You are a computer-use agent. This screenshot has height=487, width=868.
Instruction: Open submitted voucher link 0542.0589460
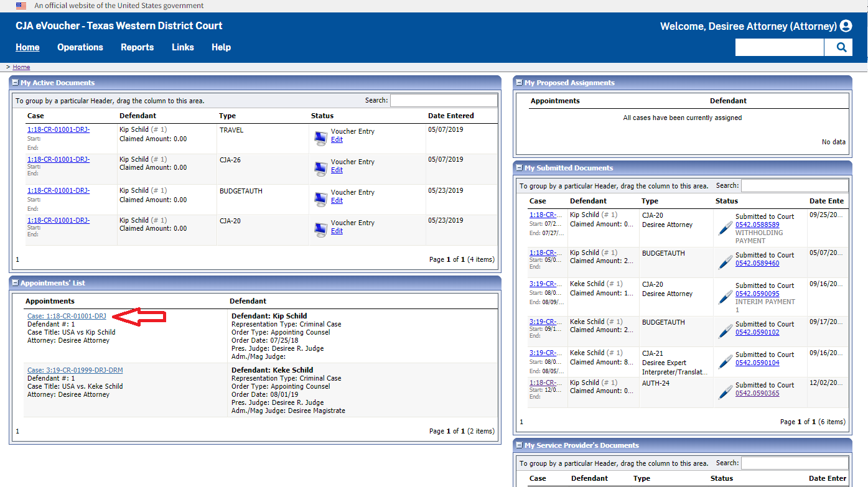pos(757,264)
